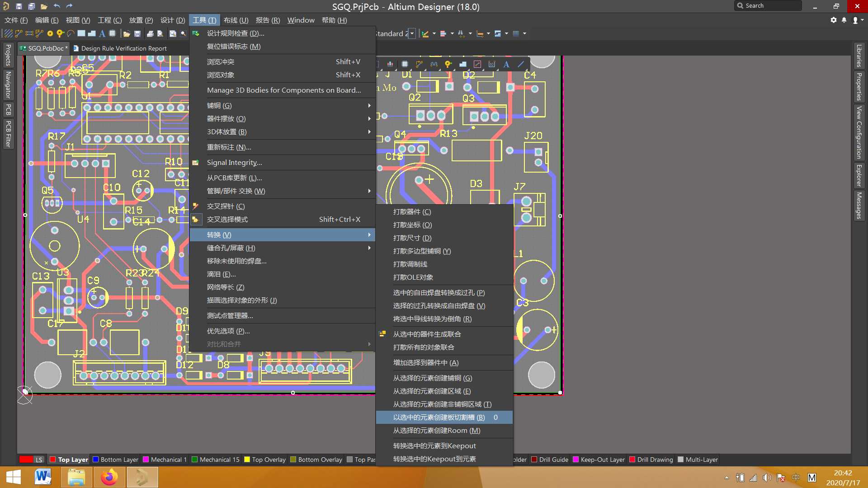Select the place arc tool
The width and height of the screenshot is (868, 488).
tap(71, 33)
